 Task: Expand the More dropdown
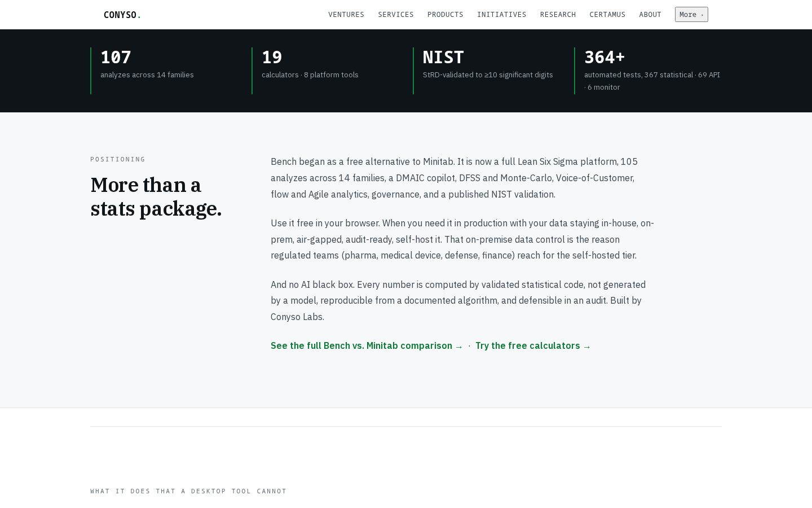(691, 15)
